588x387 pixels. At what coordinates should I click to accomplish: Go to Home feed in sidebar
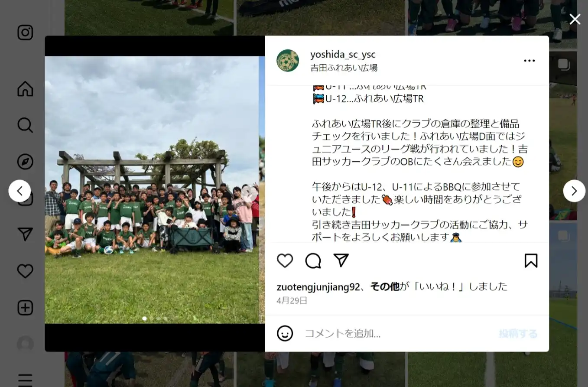coord(25,88)
